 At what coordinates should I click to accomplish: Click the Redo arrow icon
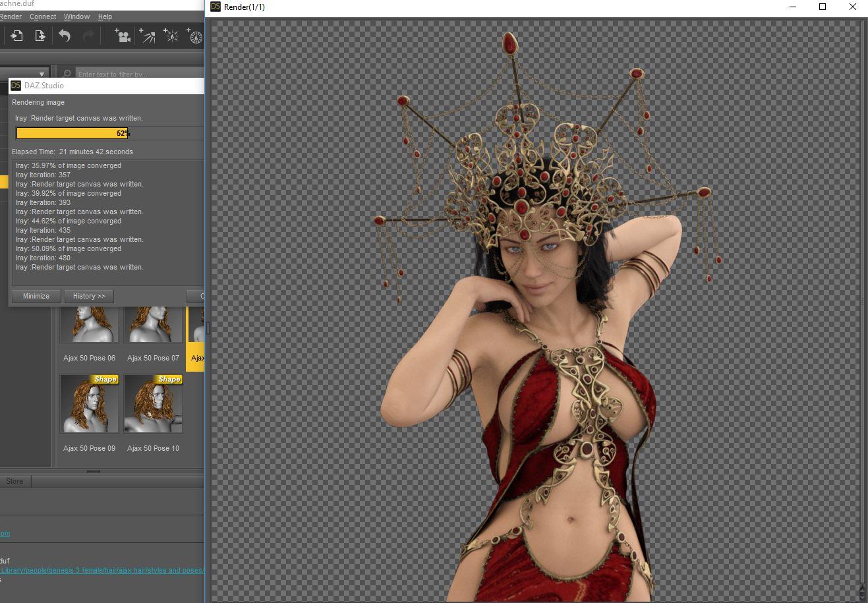pos(88,36)
